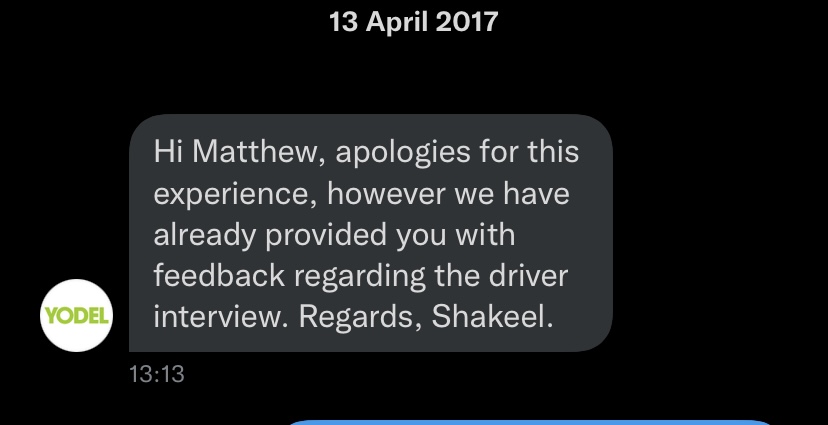
Task: Open the Yodel profile avatar
Action: pyautogui.click(x=77, y=315)
